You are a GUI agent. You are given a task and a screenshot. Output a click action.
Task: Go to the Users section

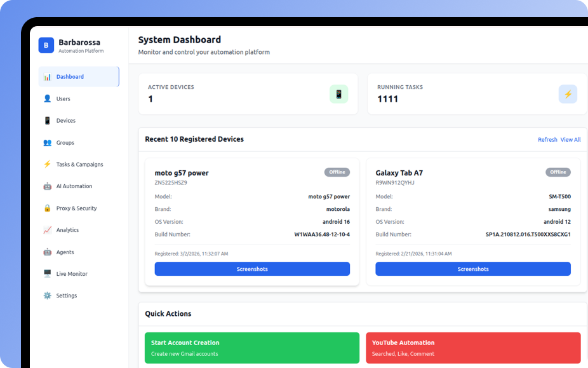click(79, 99)
